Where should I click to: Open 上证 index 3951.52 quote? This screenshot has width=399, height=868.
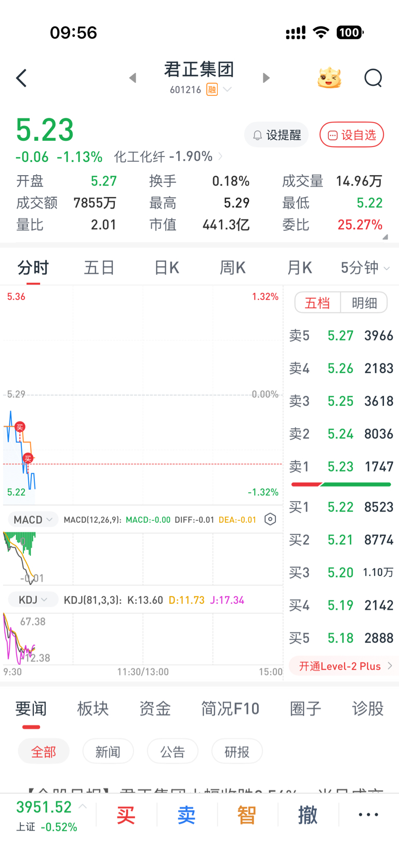click(x=44, y=807)
